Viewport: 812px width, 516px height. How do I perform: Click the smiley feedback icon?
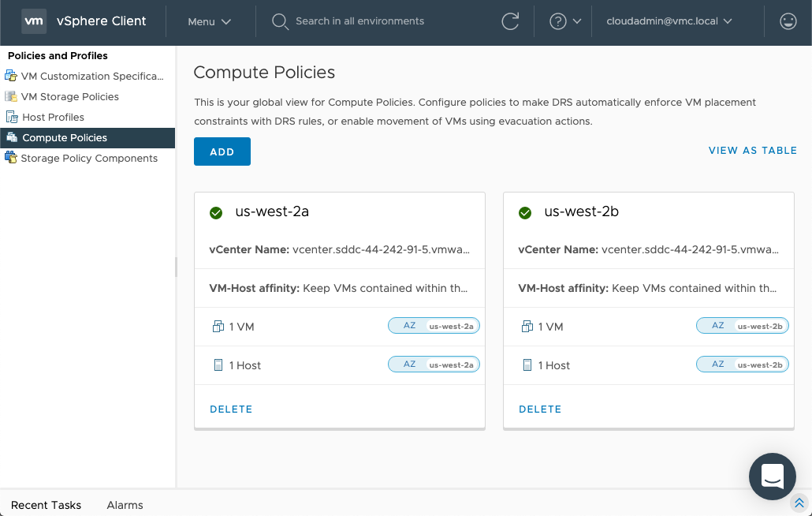[788, 21]
